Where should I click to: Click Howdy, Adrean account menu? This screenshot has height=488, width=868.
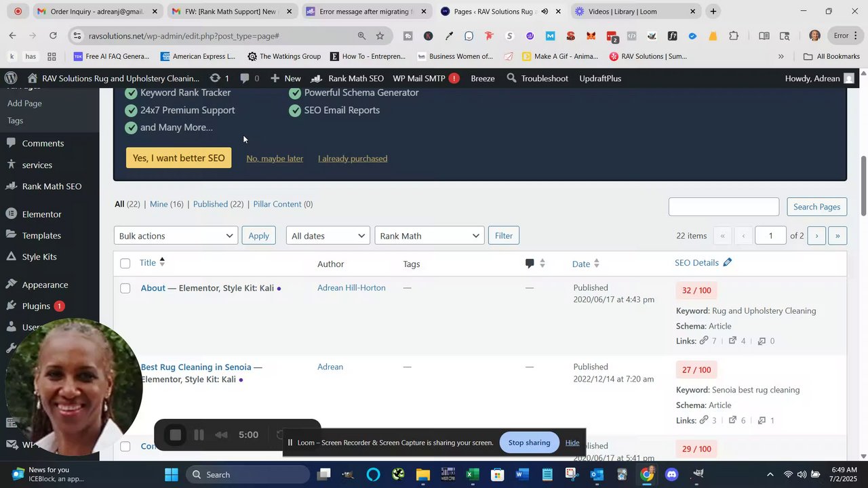point(819,78)
